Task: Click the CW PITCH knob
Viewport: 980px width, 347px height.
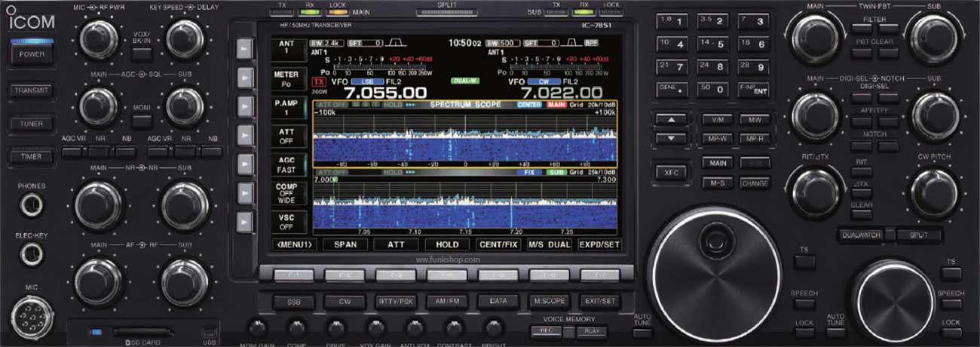Action: 935,193
